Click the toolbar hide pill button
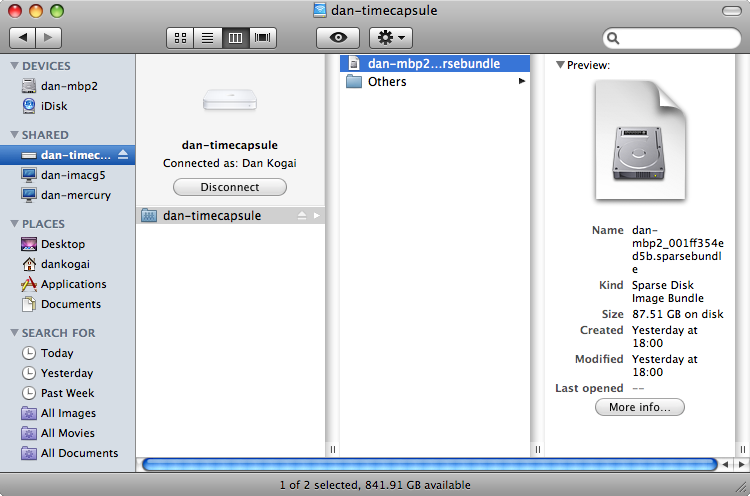Image resolution: width=750 pixels, height=496 pixels. point(731,11)
